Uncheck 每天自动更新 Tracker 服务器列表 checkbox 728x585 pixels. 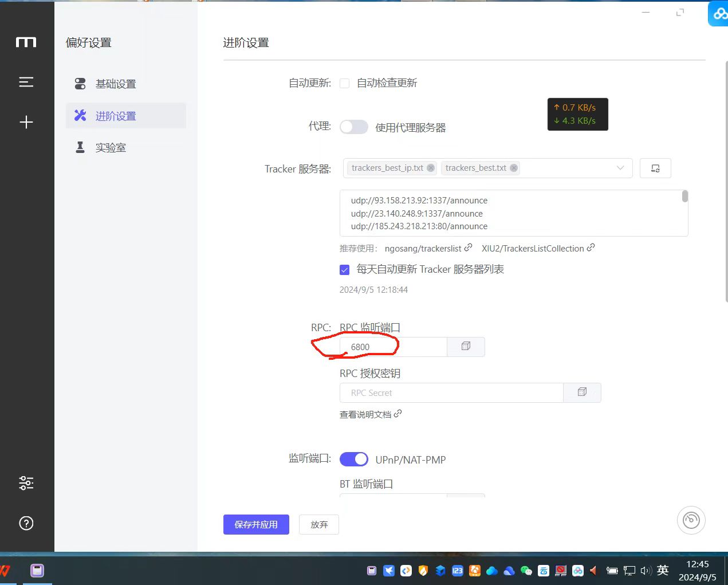tap(345, 270)
